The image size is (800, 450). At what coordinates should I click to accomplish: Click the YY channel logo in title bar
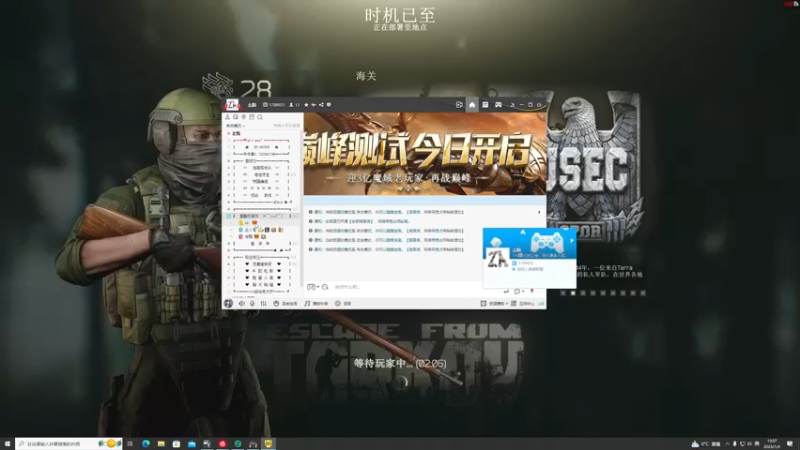coord(232,105)
